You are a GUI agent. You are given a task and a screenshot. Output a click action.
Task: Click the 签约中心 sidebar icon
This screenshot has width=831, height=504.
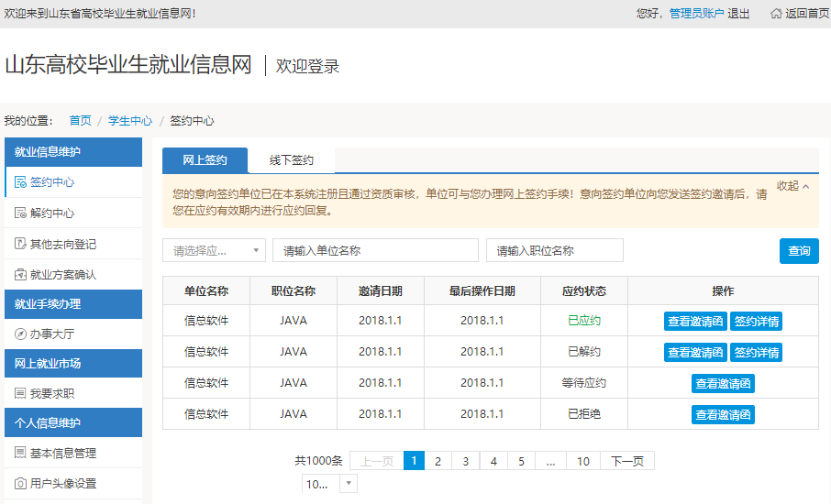(x=20, y=182)
